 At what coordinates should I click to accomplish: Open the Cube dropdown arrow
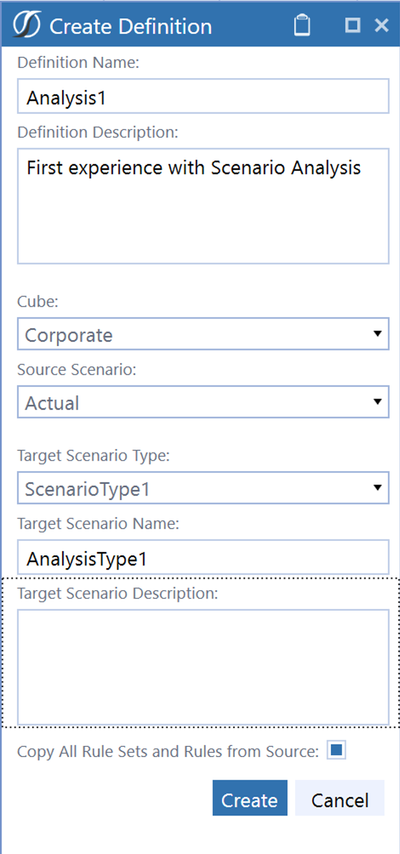[x=377, y=334]
